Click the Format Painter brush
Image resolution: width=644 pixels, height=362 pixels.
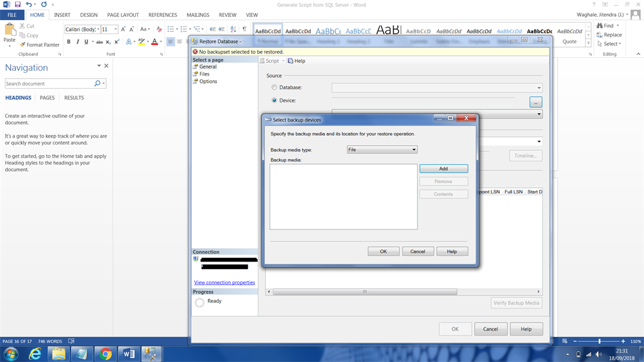coord(40,45)
